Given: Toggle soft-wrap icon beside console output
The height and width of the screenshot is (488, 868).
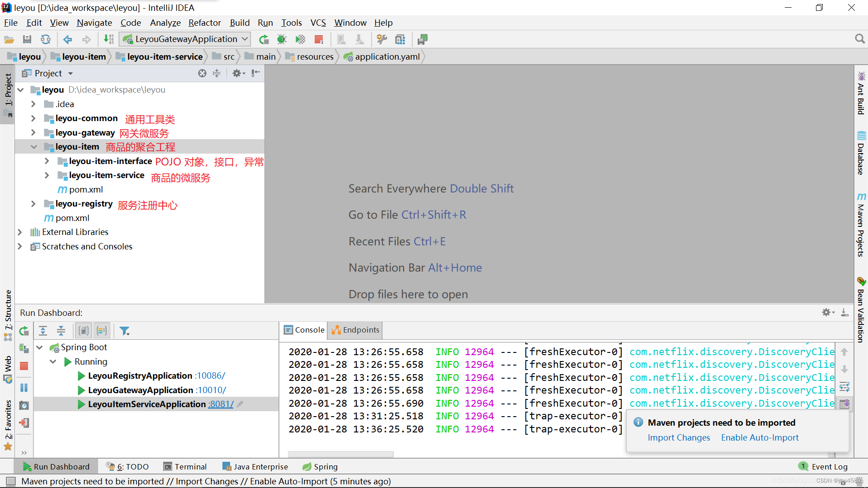Looking at the screenshot, I should 844,387.
